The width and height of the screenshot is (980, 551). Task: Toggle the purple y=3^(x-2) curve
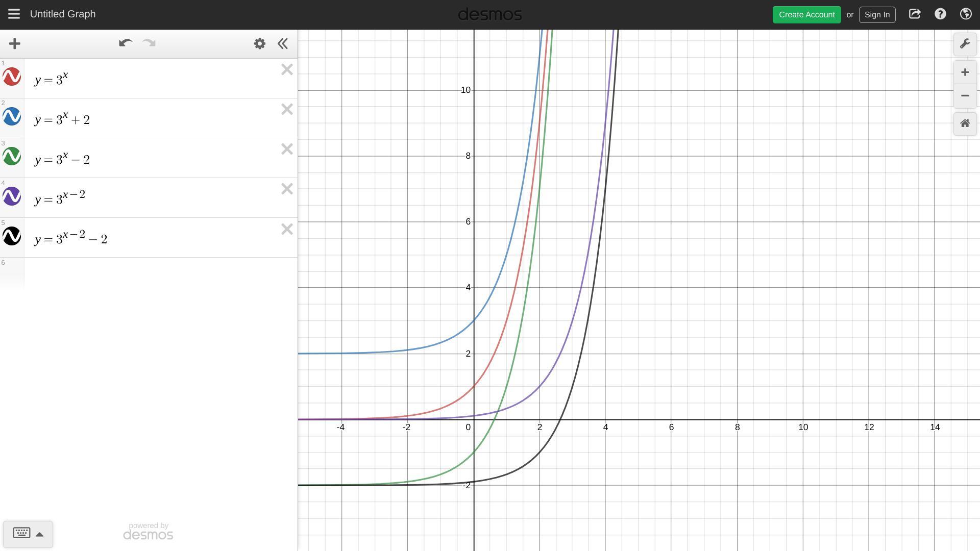[12, 196]
